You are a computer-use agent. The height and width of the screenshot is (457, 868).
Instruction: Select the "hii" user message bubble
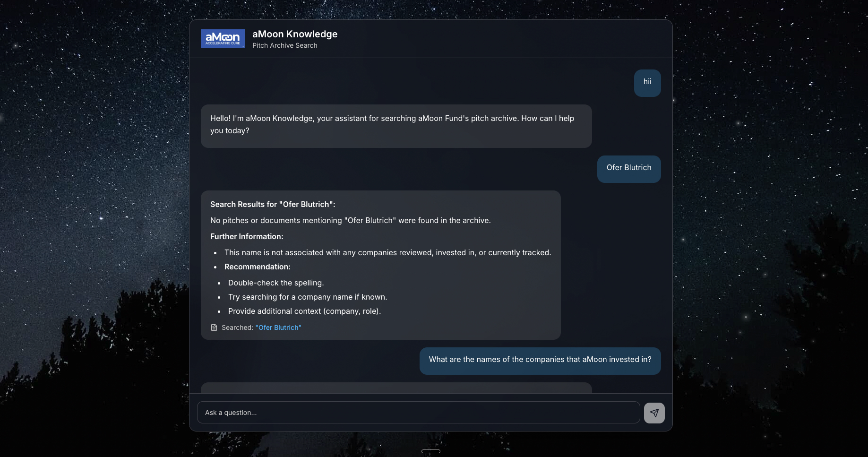pos(647,83)
